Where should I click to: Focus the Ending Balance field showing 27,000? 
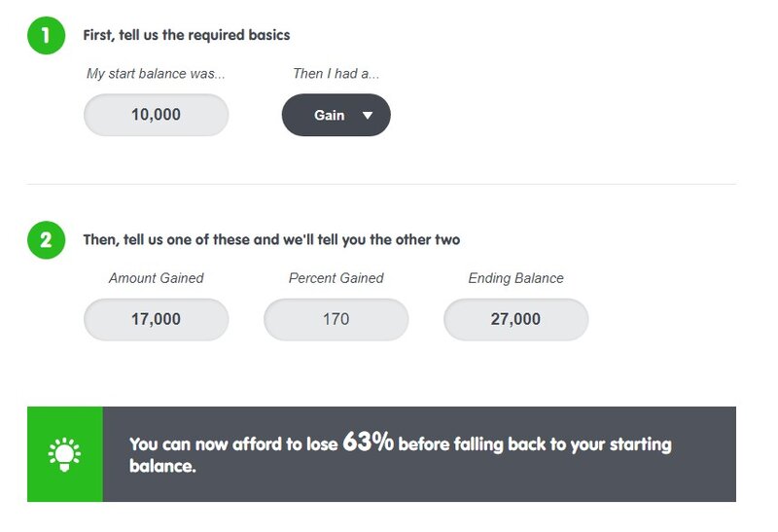coord(515,319)
